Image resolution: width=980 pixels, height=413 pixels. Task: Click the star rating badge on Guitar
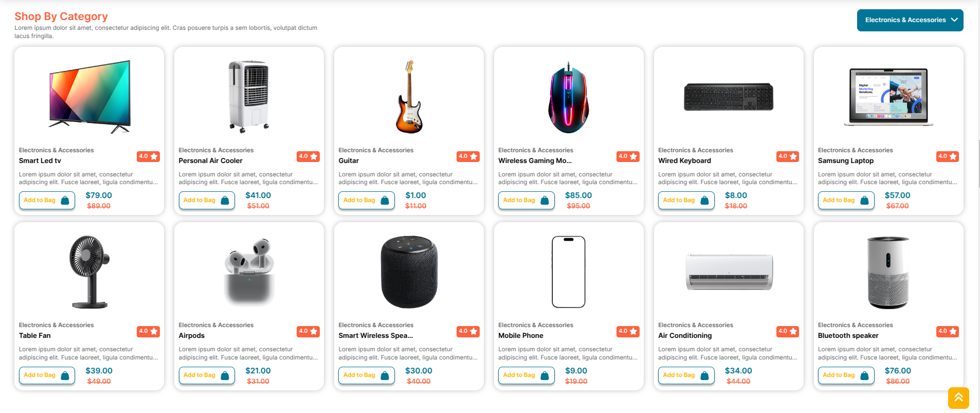[468, 156]
